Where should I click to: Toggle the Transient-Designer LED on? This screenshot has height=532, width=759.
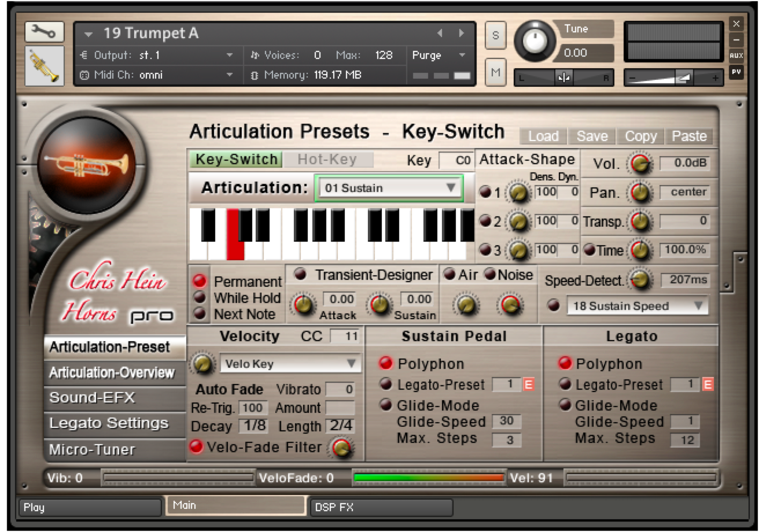point(300,275)
